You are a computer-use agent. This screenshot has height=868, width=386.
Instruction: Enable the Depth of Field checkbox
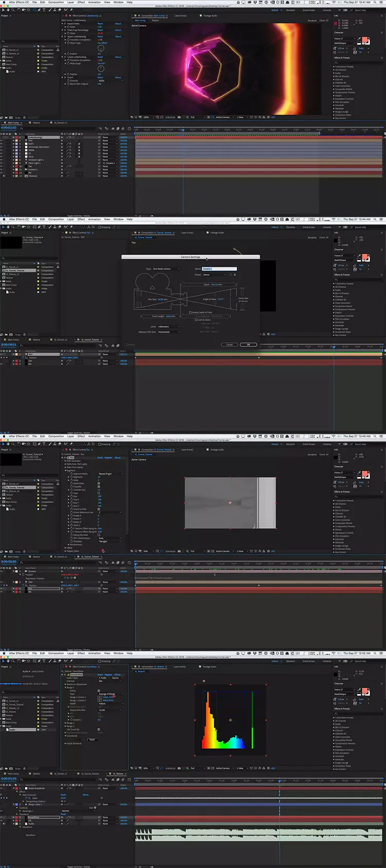(190, 313)
